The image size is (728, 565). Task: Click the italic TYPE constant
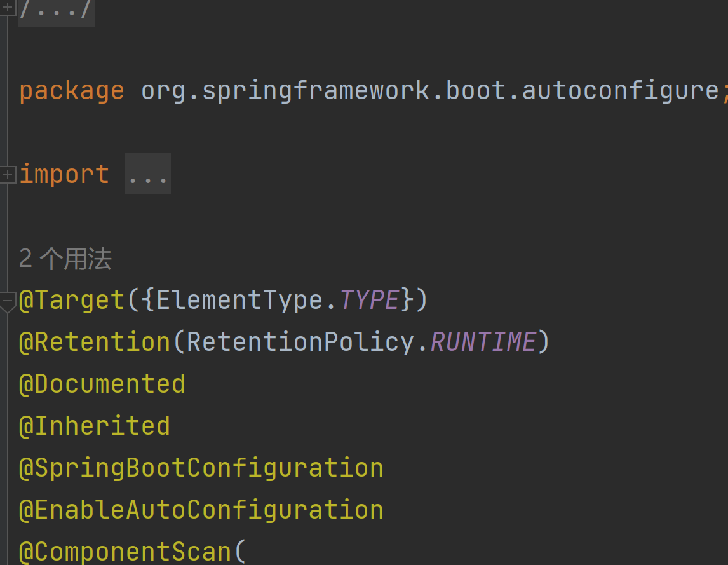pyautogui.click(x=370, y=300)
